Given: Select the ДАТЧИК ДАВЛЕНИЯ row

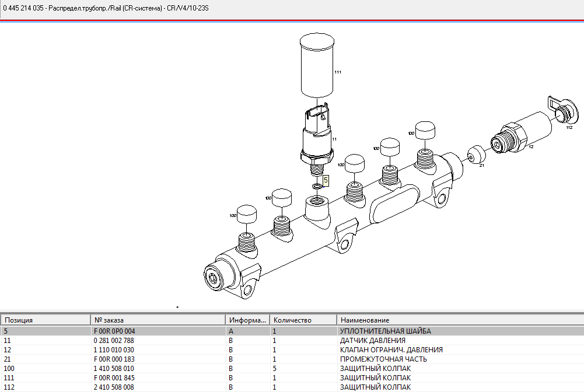Looking at the screenshot, I should [x=372, y=341].
